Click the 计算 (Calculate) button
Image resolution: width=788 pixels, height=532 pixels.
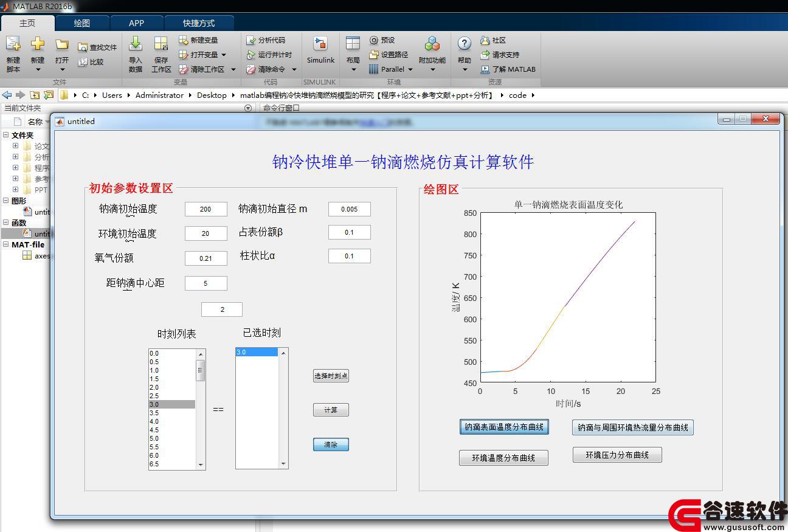tap(331, 410)
